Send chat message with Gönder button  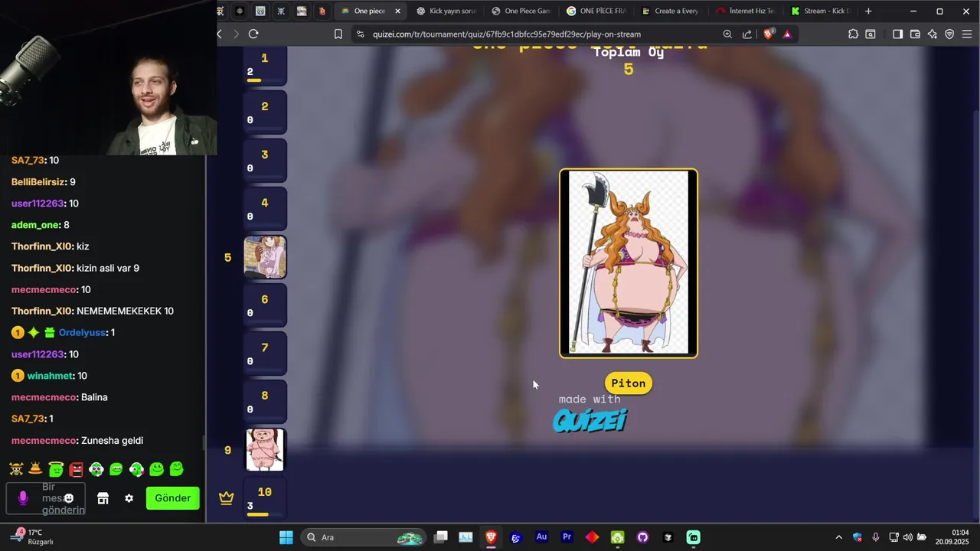[x=173, y=498]
